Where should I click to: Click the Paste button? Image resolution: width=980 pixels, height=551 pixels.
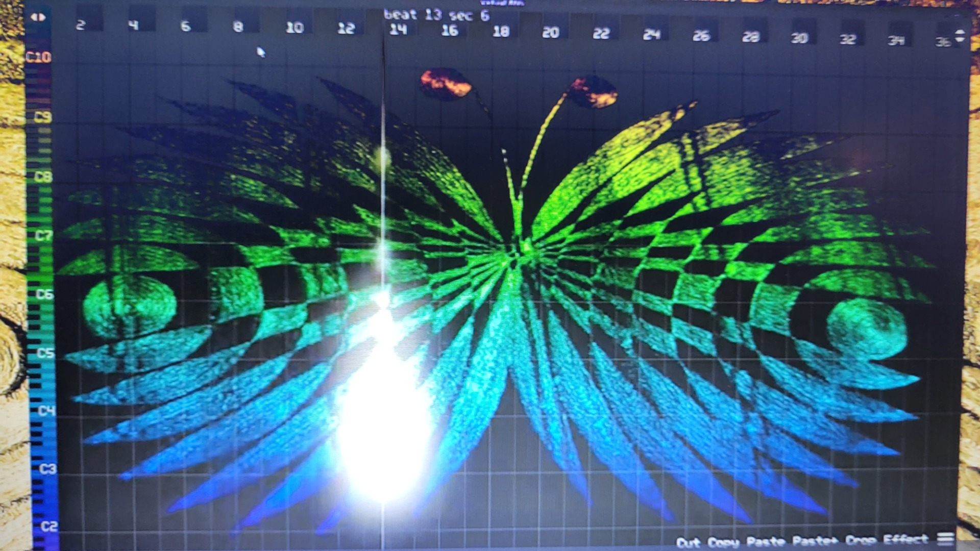coord(766,541)
